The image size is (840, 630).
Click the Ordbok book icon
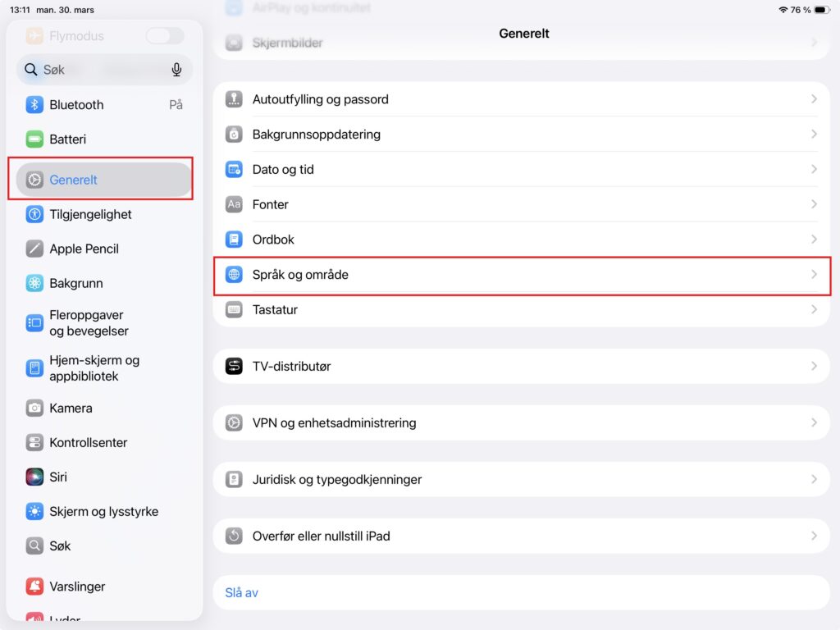[x=234, y=240]
